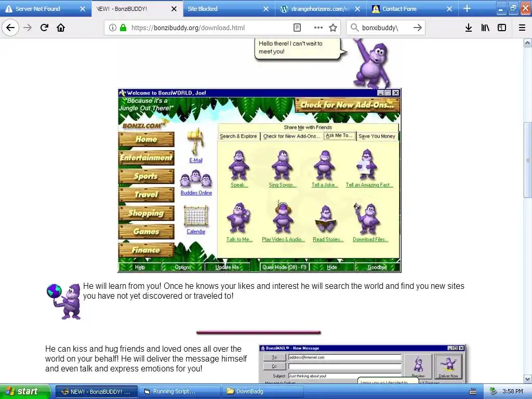Click the Games wooden sign button
Viewport: 532px width, 399px height.
tap(146, 231)
